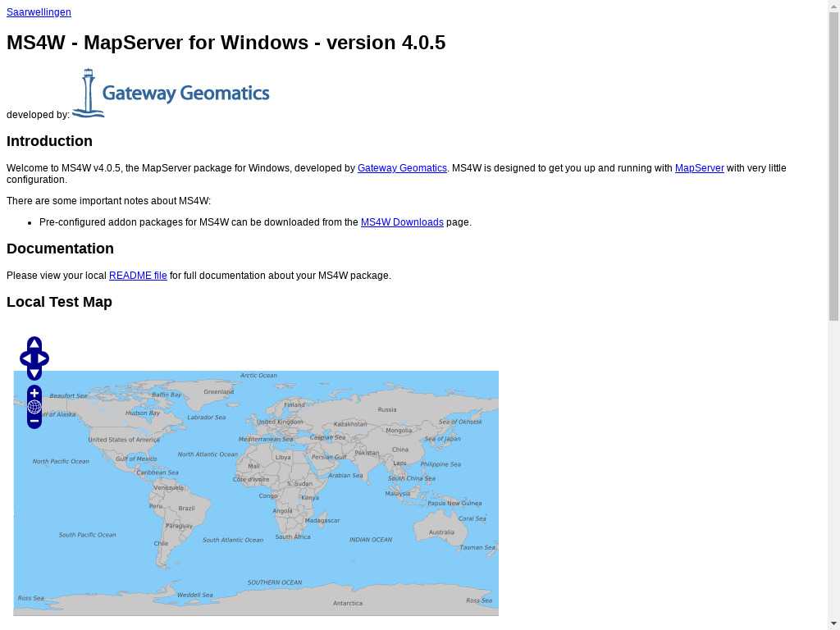Click the 'developed by:' text

(38, 115)
